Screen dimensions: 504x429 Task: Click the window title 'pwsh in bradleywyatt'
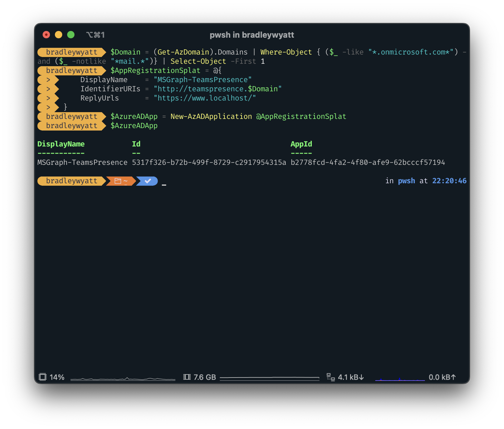pyautogui.click(x=252, y=35)
